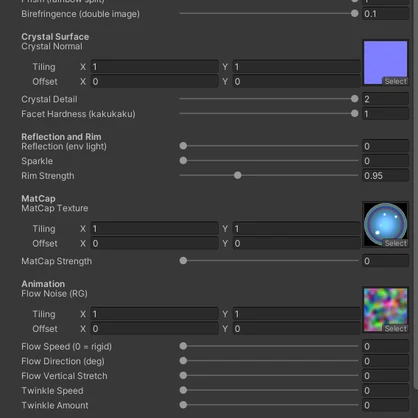This screenshot has height=418, width=418.
Task: Click the Birefringence (double image) slider handle
Action: 354,14
